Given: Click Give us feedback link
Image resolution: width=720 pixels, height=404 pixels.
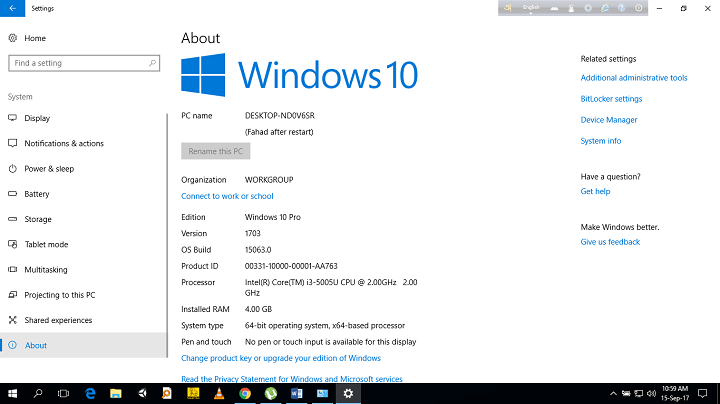Looking at the screenshot, I should tap(610, 242).
